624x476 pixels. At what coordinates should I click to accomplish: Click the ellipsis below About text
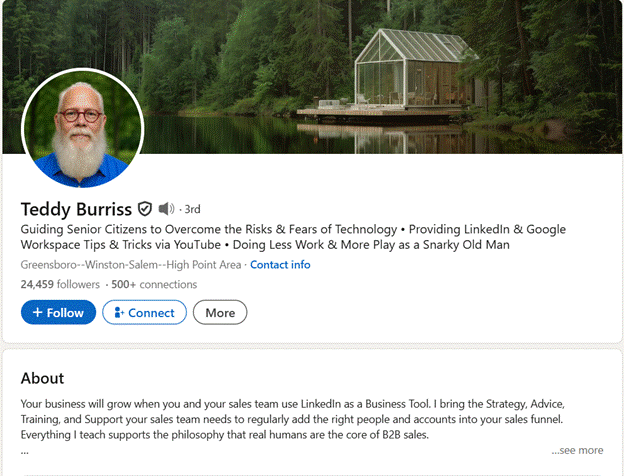coord(25,452)
